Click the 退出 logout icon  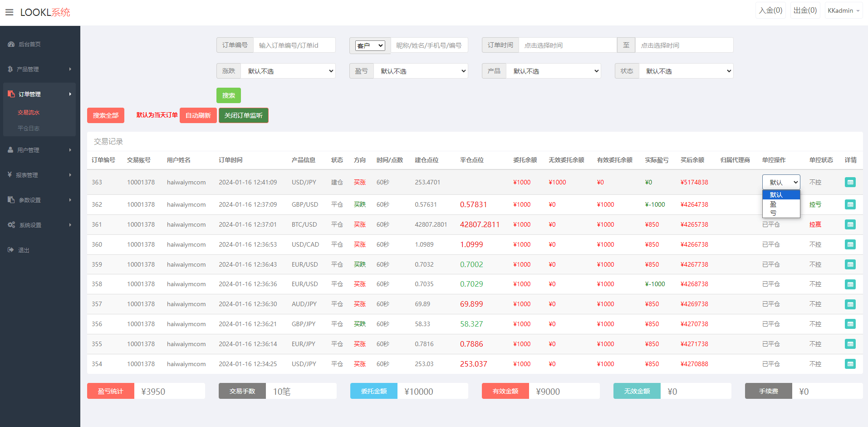coord(11,250)
